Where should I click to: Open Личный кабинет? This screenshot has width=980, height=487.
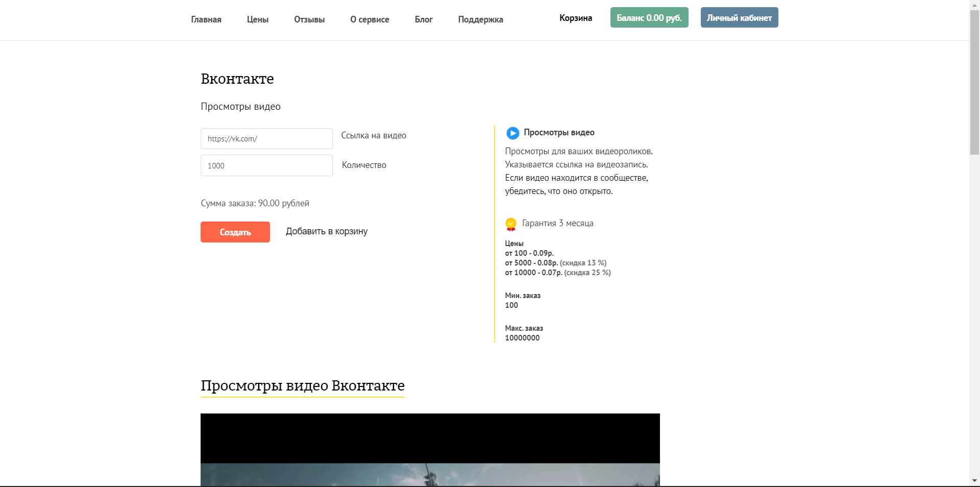(739, 17)
